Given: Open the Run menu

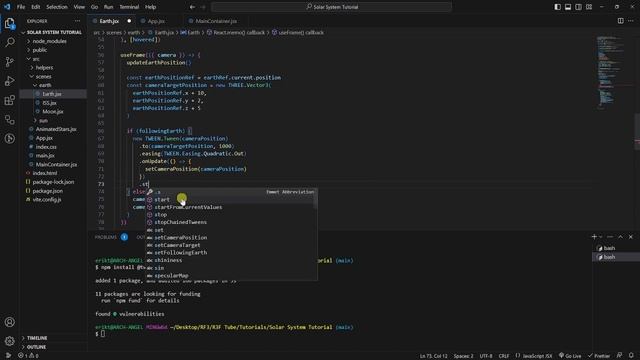Looking at the screenshot, I should (x=108, y=7).
